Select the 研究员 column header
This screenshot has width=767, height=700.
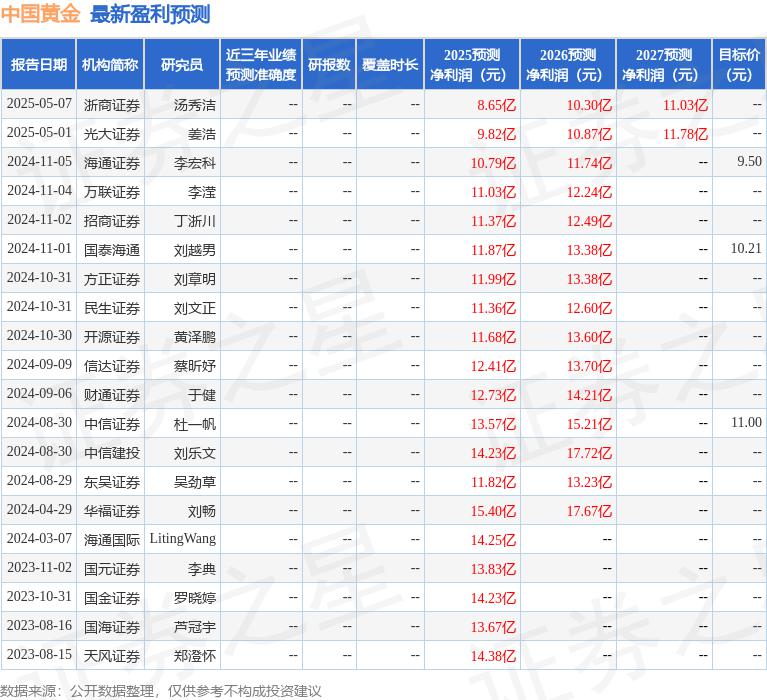pos(181,64)
